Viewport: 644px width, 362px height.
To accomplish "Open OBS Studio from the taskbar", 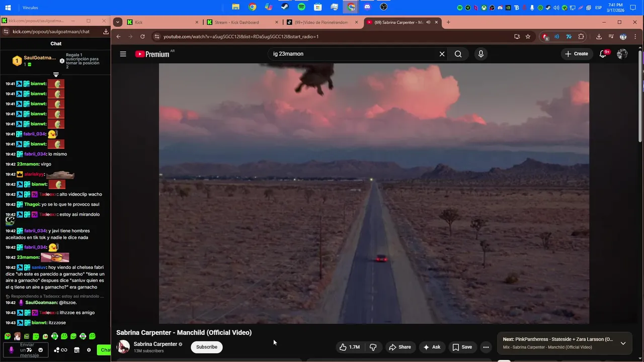I will pos(384,7).
